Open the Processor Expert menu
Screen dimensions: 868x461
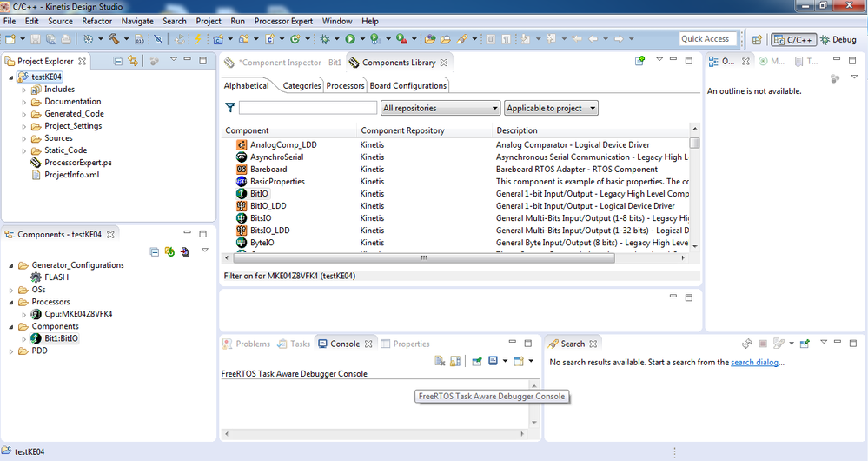tap(283, 21)
